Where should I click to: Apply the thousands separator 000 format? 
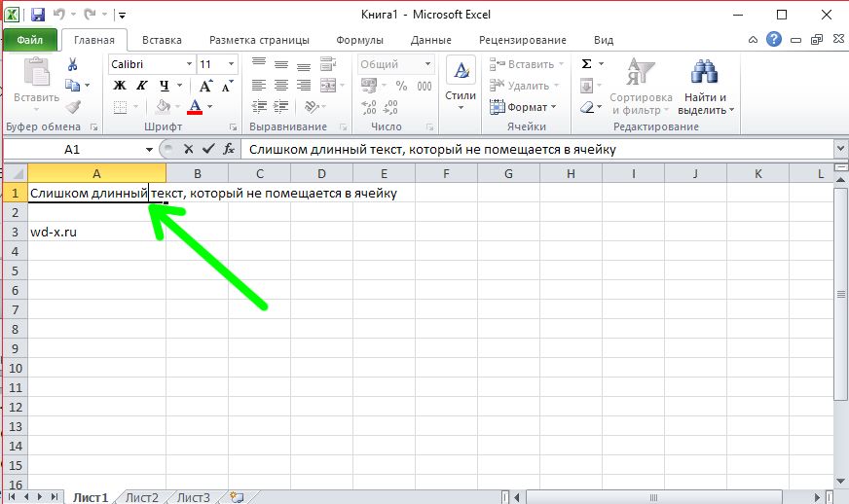424,86
